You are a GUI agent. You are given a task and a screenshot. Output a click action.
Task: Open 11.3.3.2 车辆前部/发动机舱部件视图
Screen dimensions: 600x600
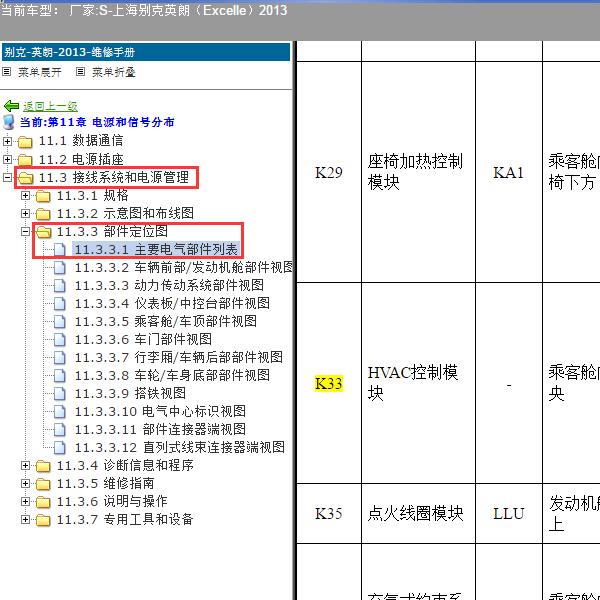(184, 267)
